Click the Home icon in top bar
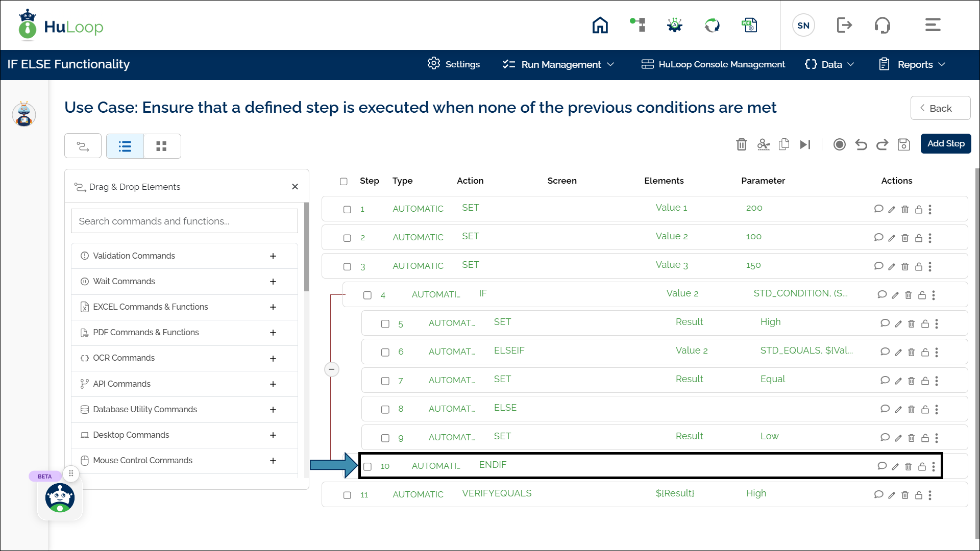Viewport: 980px width, 551px height. 600,25
